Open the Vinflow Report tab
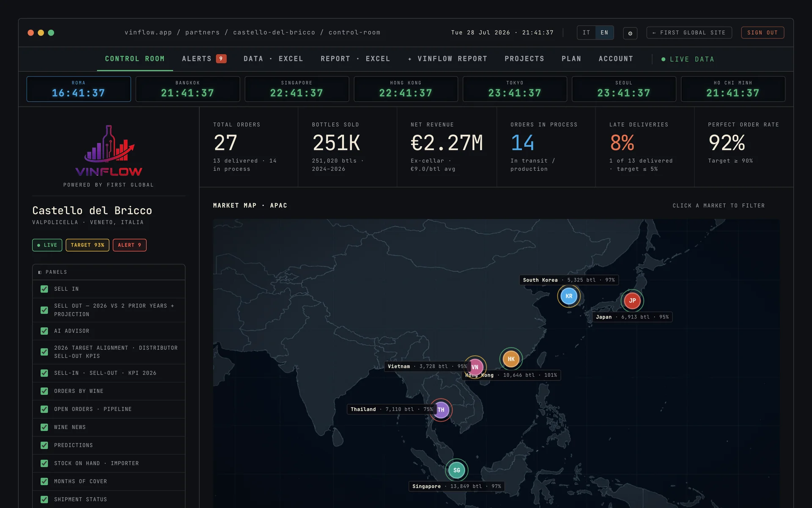812x508 pixels. pyautogui.click(x=447, y=59)
